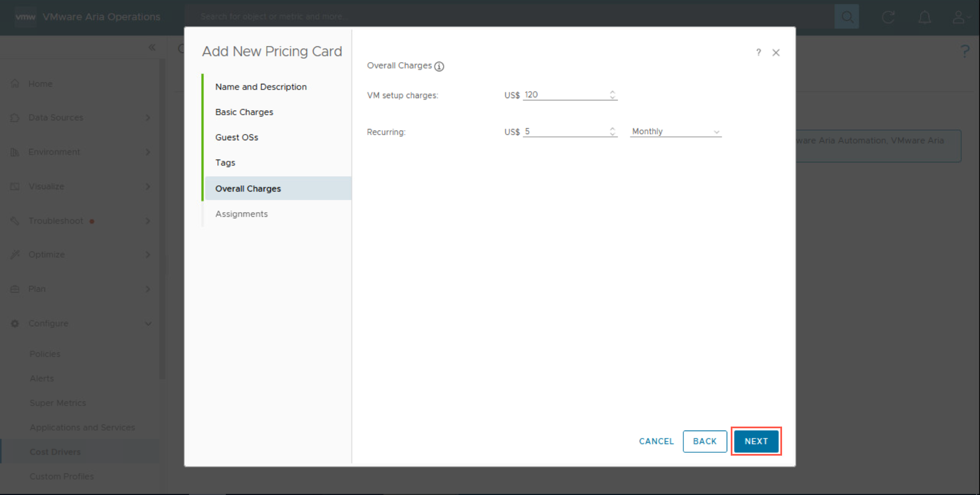Adjust VM setup charges stepper arrows
The image size is (980, 495).
(x=612, y=95)
